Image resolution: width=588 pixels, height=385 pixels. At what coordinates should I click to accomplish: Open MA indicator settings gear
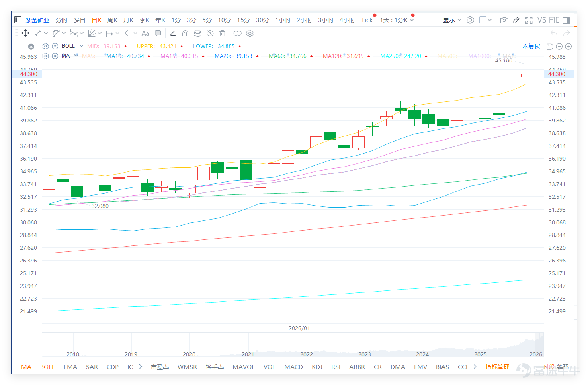click(45, 56)
